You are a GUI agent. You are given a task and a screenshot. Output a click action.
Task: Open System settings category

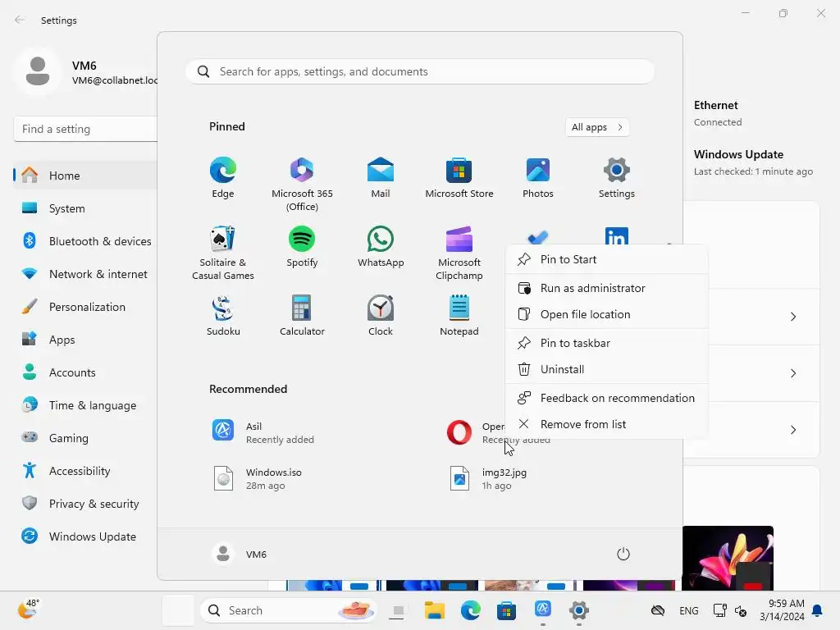[x=85, y=208]
